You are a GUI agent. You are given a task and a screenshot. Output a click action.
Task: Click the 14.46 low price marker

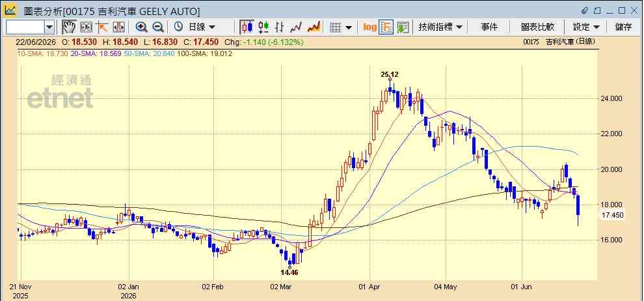[289, 272]
